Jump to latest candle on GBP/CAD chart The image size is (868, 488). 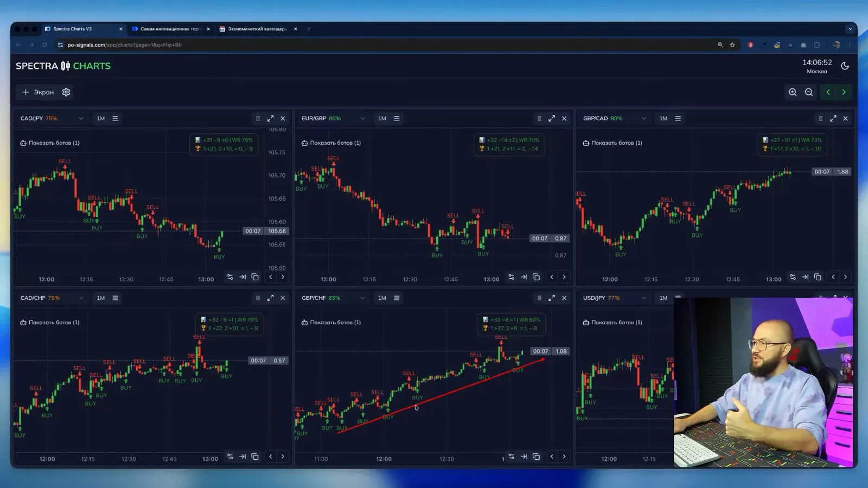point(805,277)
